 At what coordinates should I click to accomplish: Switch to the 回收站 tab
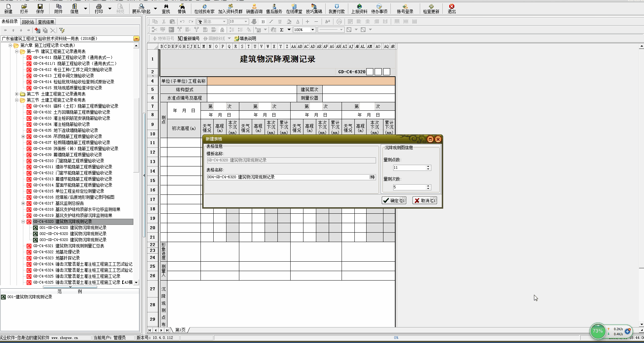pyautogui.click(x=28, y=22)
